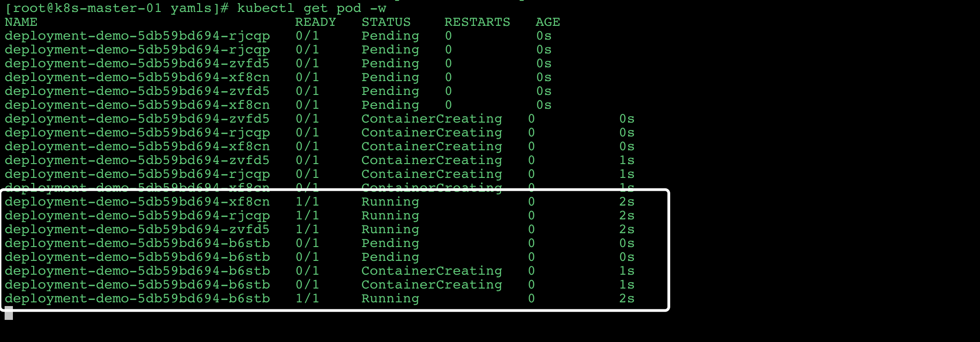Click the root@k8s-master-01 shell prompt
This screenshot has height=342, width=980.
click(116, 8)
